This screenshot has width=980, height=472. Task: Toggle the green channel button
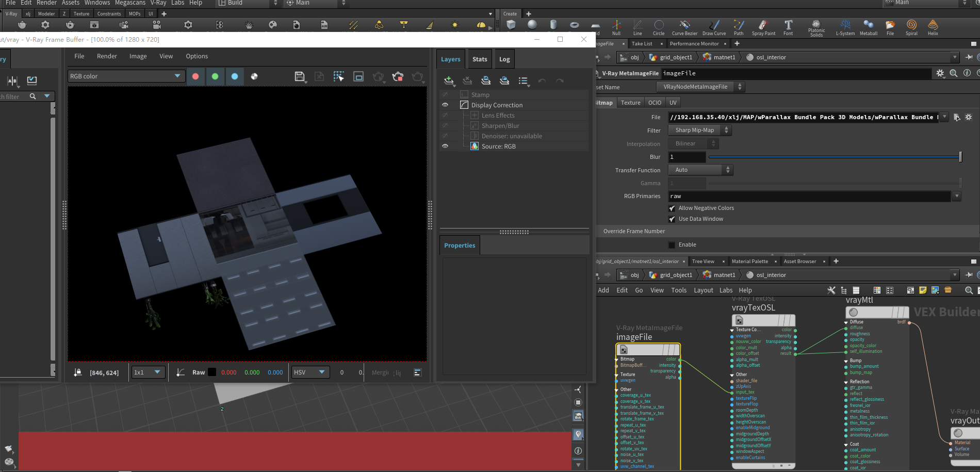point(215,76)
